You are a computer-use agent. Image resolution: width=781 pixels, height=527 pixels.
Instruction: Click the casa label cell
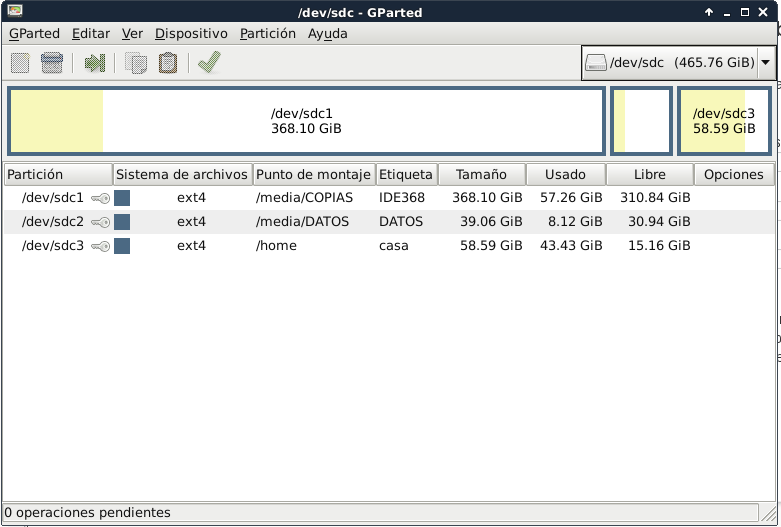tap(393, 246)
